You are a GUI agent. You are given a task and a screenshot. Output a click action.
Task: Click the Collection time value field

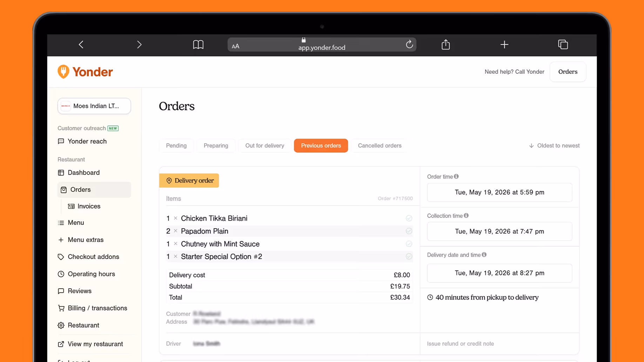click(x=499, y=232)
